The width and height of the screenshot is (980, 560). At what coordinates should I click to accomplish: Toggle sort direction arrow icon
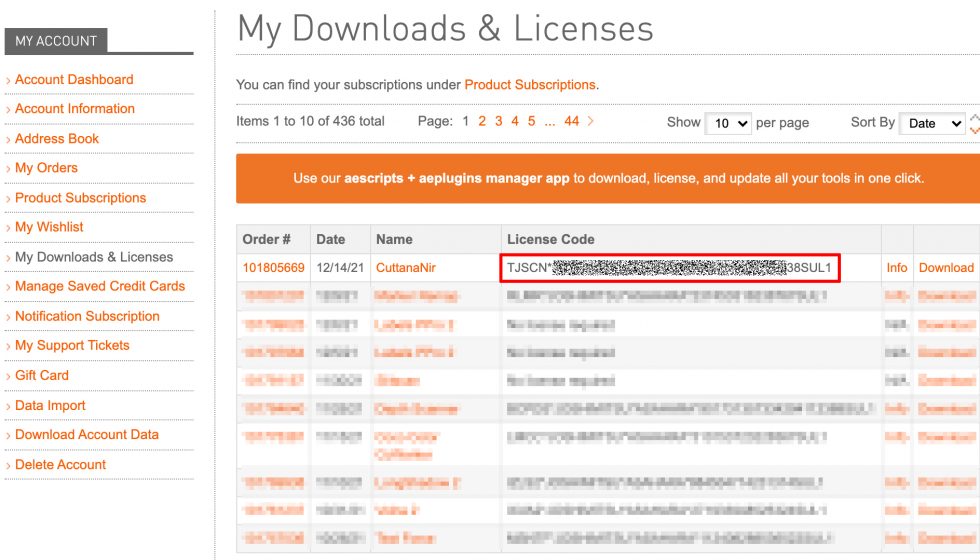click(x=974, y=123)
